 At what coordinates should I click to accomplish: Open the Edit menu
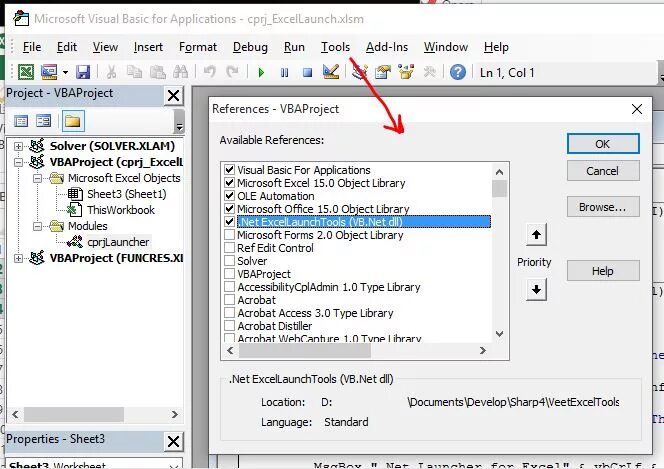[x=67, y=47]
